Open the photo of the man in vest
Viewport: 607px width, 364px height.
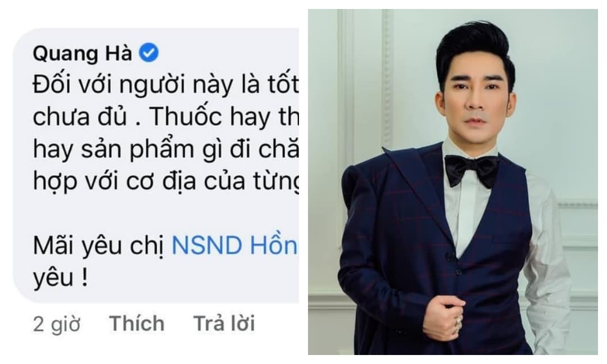coord(453,182)
